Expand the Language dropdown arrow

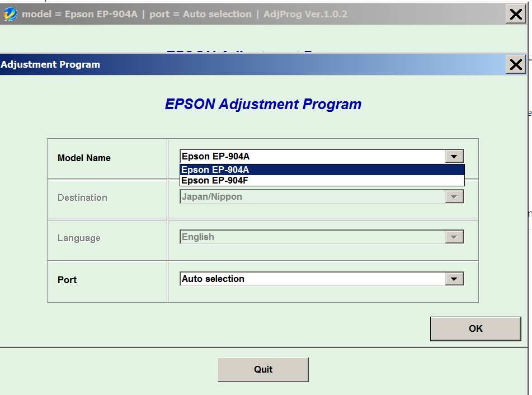click(454, 237)
